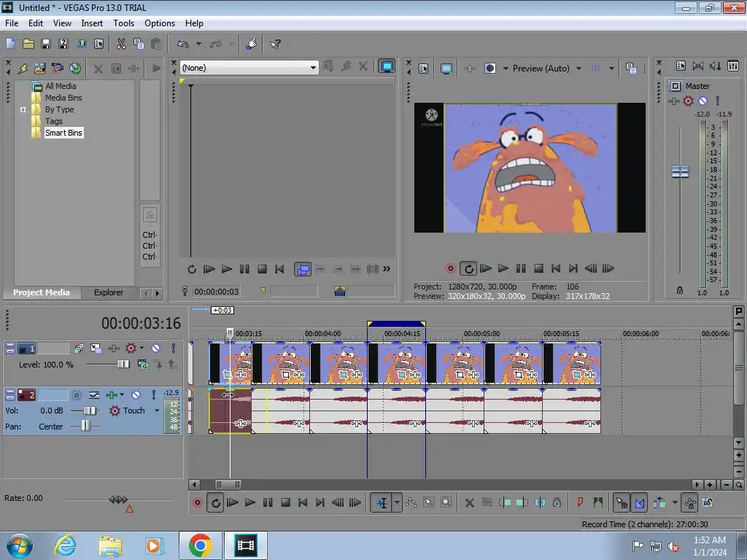Open the Edit menu
747x560 pixels.
(35, 23)
